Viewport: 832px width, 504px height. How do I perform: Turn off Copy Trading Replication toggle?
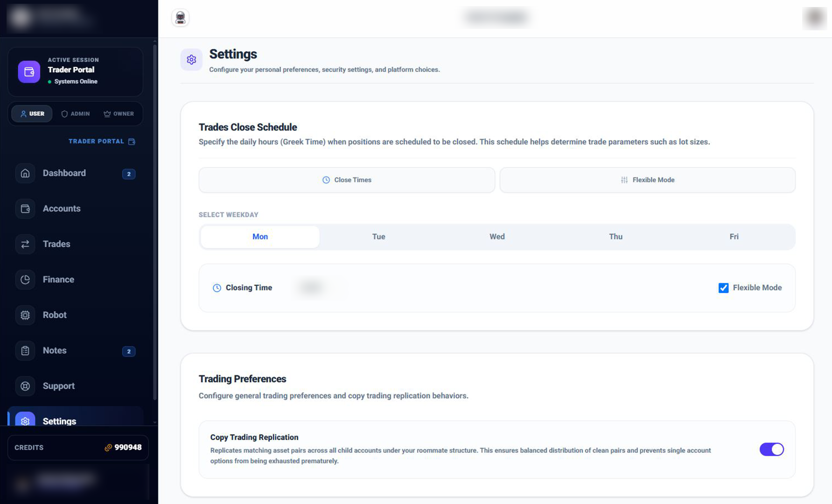tap(772, 449)
